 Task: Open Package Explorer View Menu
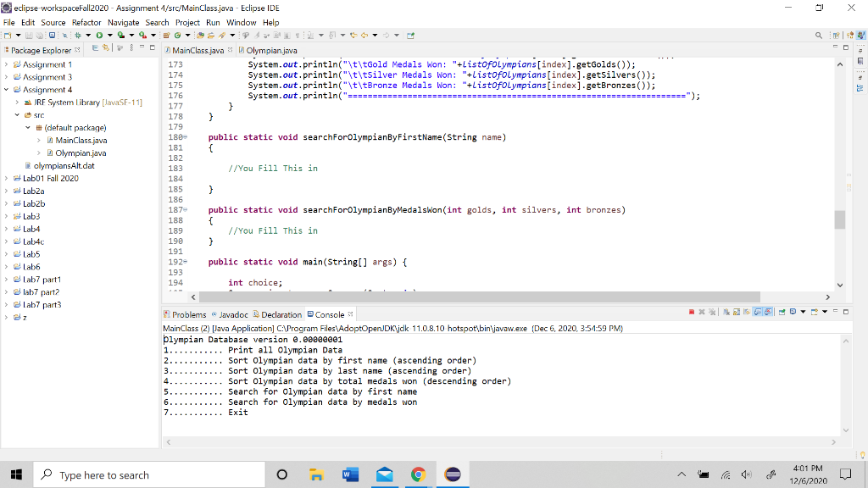coord(131,48)
